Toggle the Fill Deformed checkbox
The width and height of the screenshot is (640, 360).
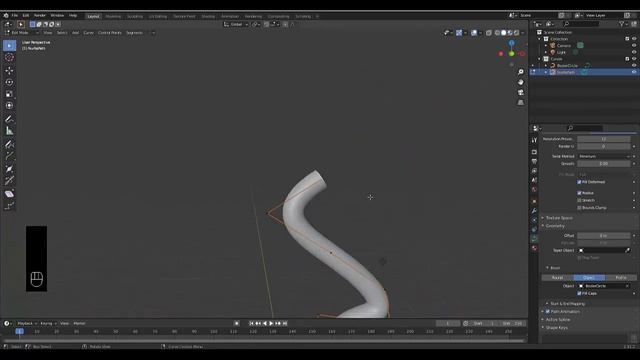coord(579,182)
